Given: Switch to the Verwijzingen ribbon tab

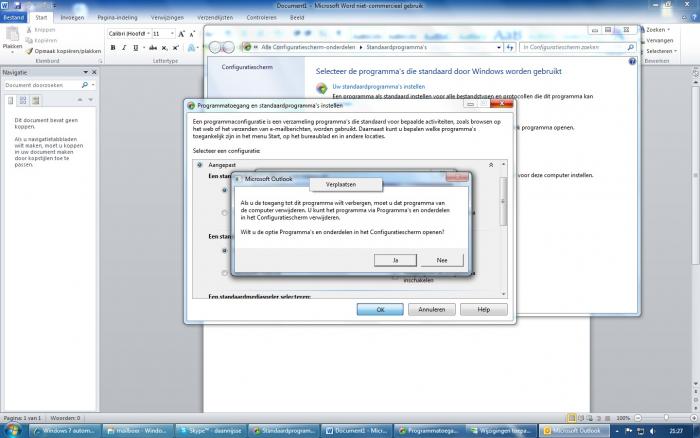Looking at the screenshot, I should pos(167,18).
